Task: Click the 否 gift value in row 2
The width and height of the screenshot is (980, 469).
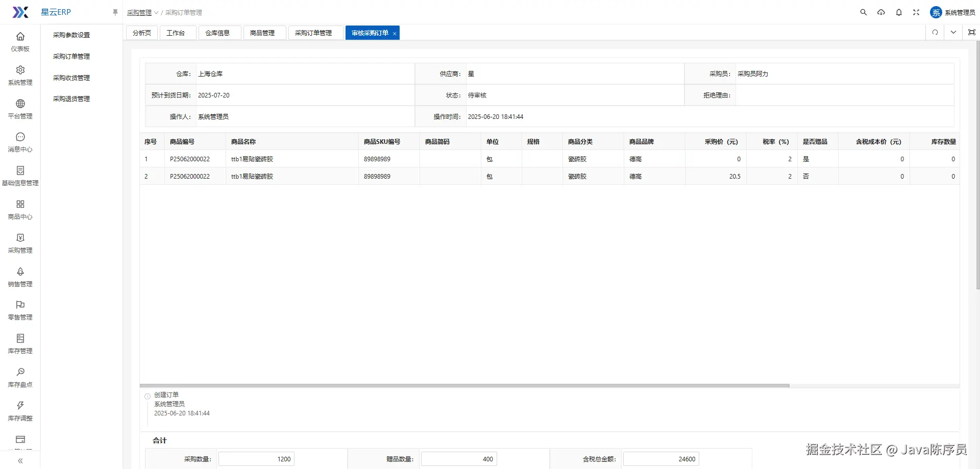Action: (806, 177)
